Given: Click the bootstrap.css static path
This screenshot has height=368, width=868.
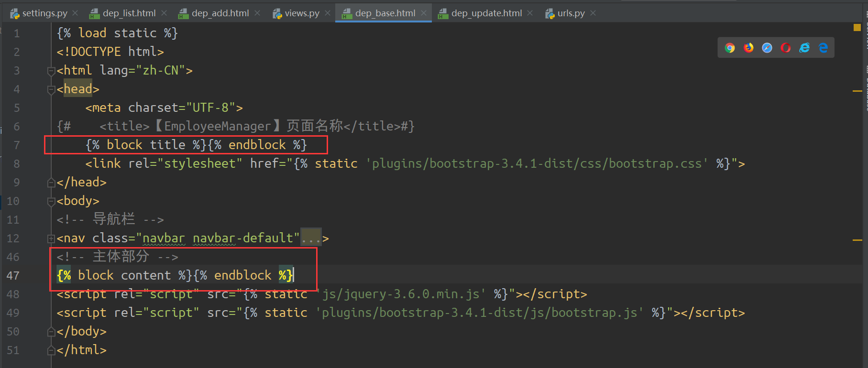Looking at the screenshot, I should [537, 163].
